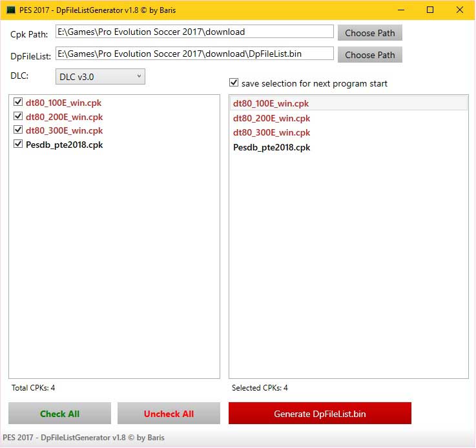Select dt80_300E_win.cpk in right list
Image resolution: width=476 pixels, height=448 pixels.
click(x=349, y=132)
